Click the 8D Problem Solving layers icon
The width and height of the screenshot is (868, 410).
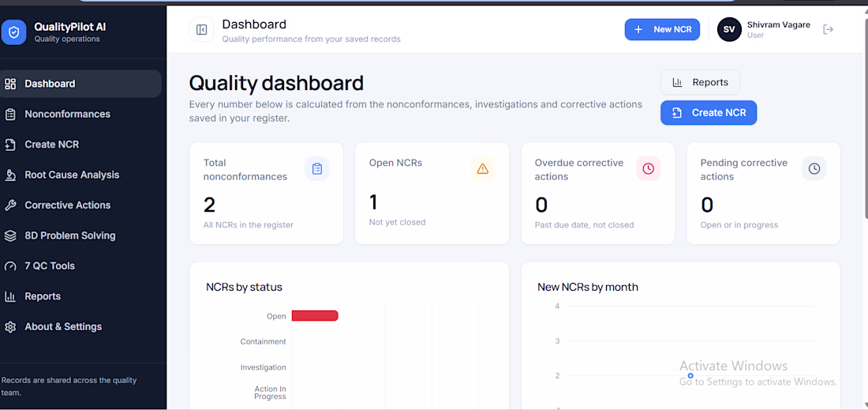tap(10, 235)
